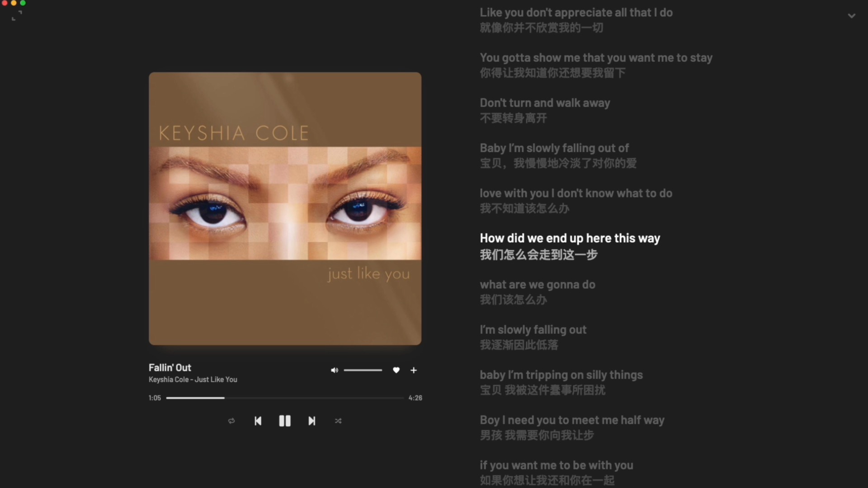Mute audio using speaker icon
The height and width of the screenshot is (488, 868).
[334, 370]
